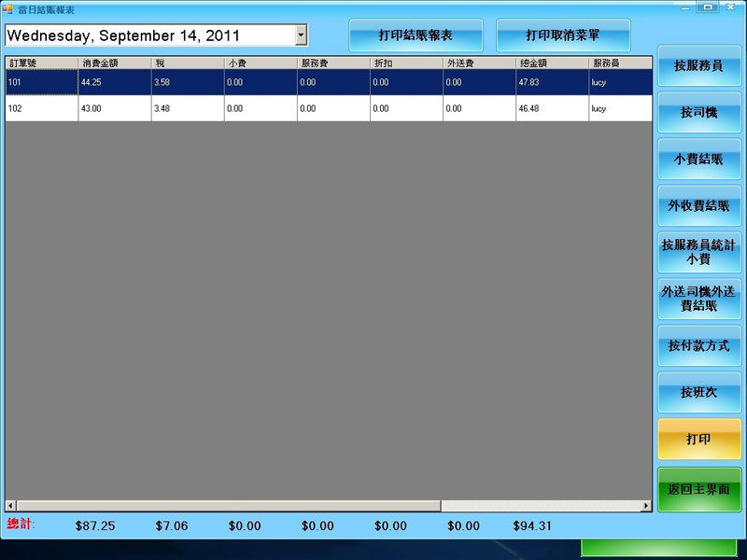
Task: Open 外收費結賬 settlement
Action: click(x=699, y=206)
